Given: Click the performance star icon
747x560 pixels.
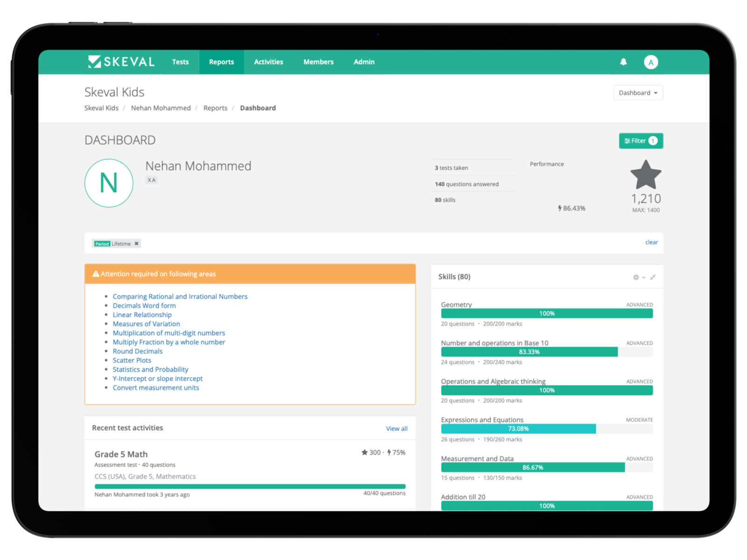Looking at the screenshot, I should [x=646, y=175].
